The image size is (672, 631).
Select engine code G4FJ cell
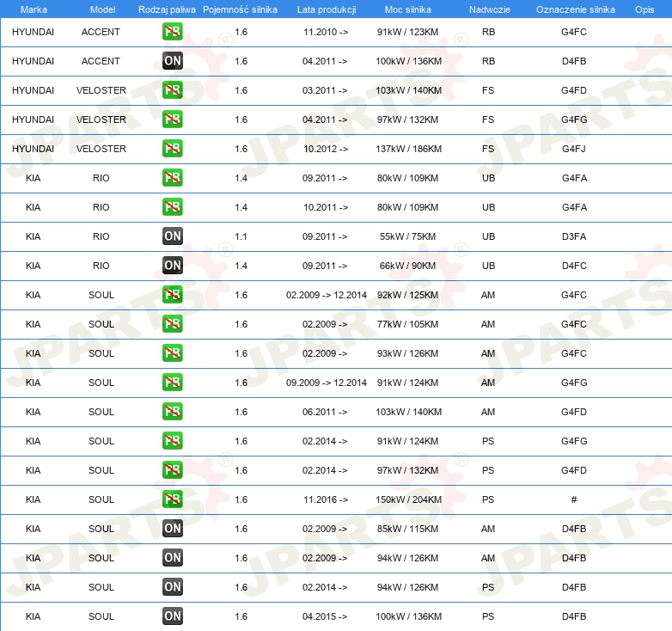click(574, 149)
